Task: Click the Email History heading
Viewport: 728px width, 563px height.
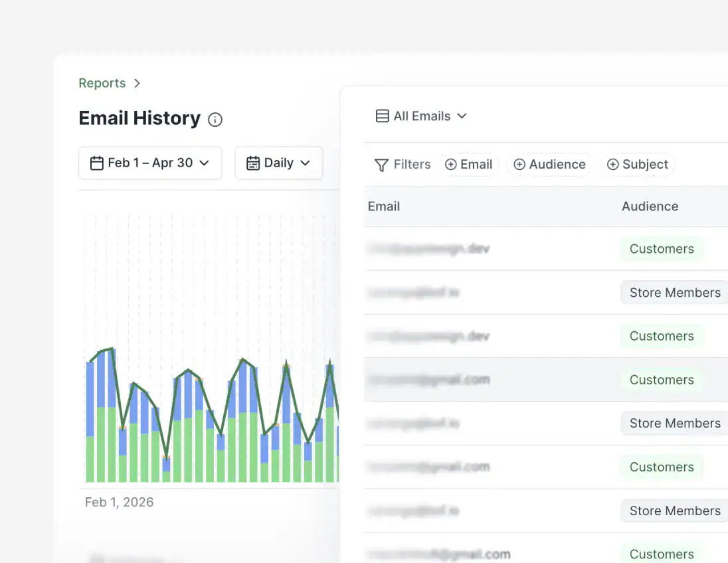Action: point(139,118)
